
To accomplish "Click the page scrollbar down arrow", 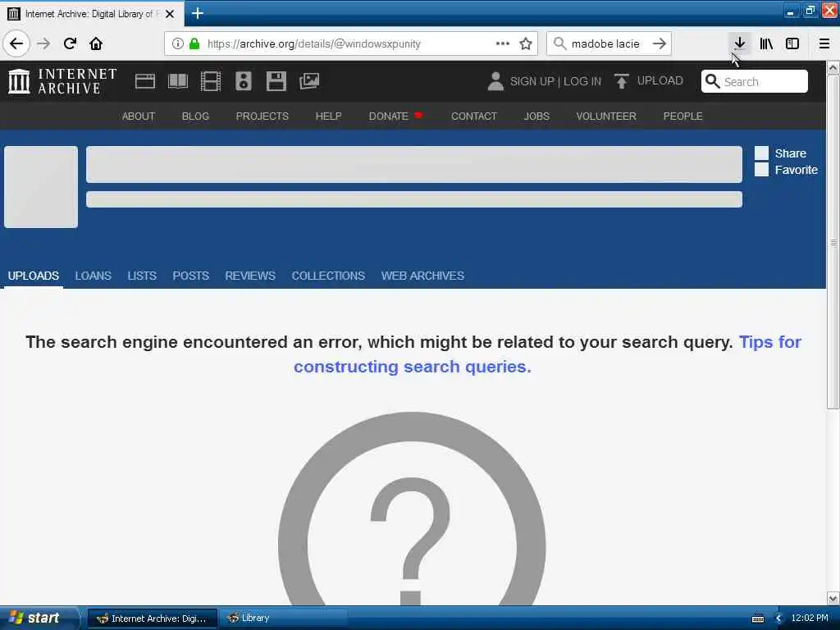I will pos(833,598).
